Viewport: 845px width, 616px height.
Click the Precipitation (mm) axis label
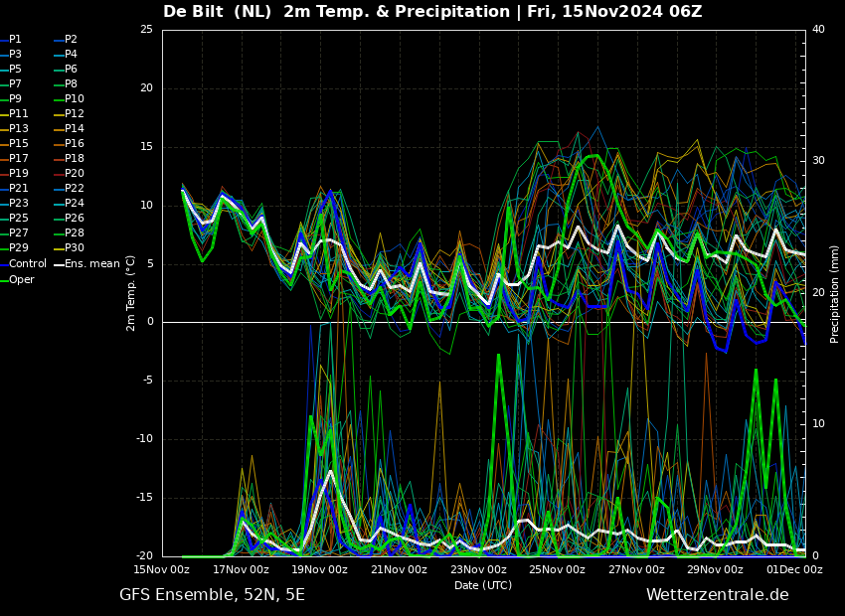click(835, 293)
